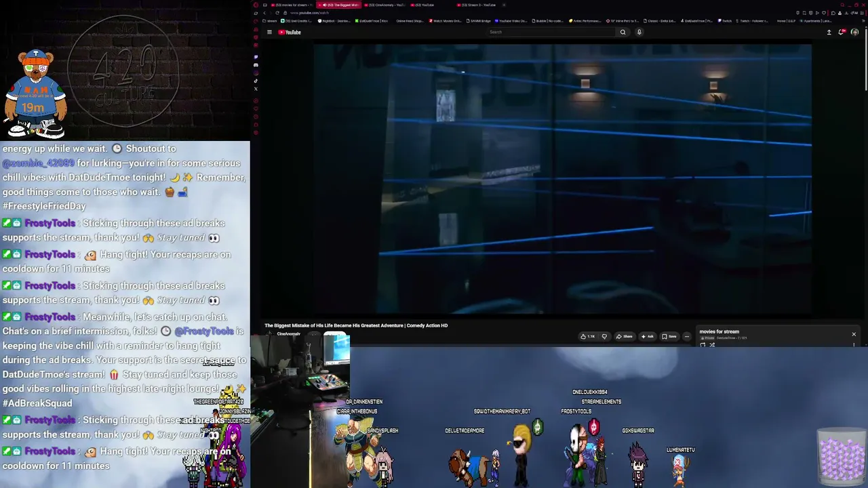The image size is (868, 488).
Task: Close the movies for stream playlist panel
Action: (x=854, y=334)
